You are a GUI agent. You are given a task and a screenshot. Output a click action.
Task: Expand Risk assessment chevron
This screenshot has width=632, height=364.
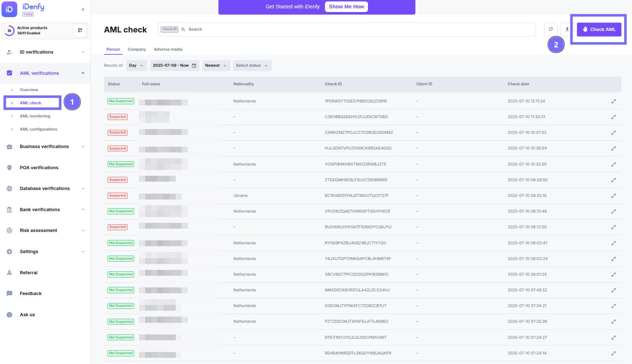click(83, 231)
